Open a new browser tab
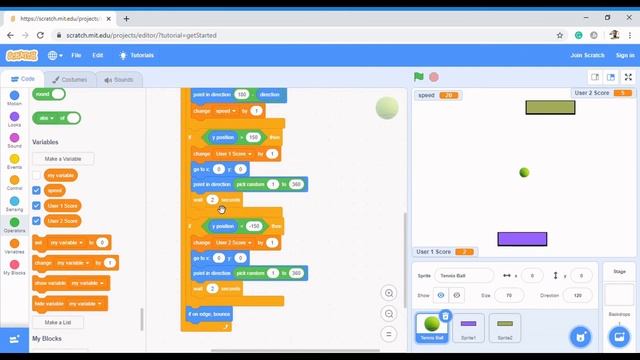The width and height of the screenshot is (640, 360). (127, 19)
